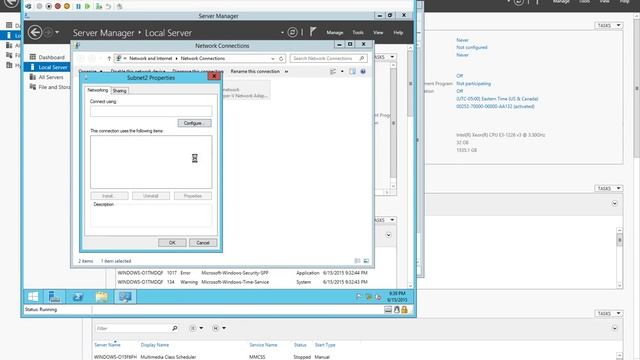Click Not configured link in outer window
640x360 pixels.
[x=471, y=47]
